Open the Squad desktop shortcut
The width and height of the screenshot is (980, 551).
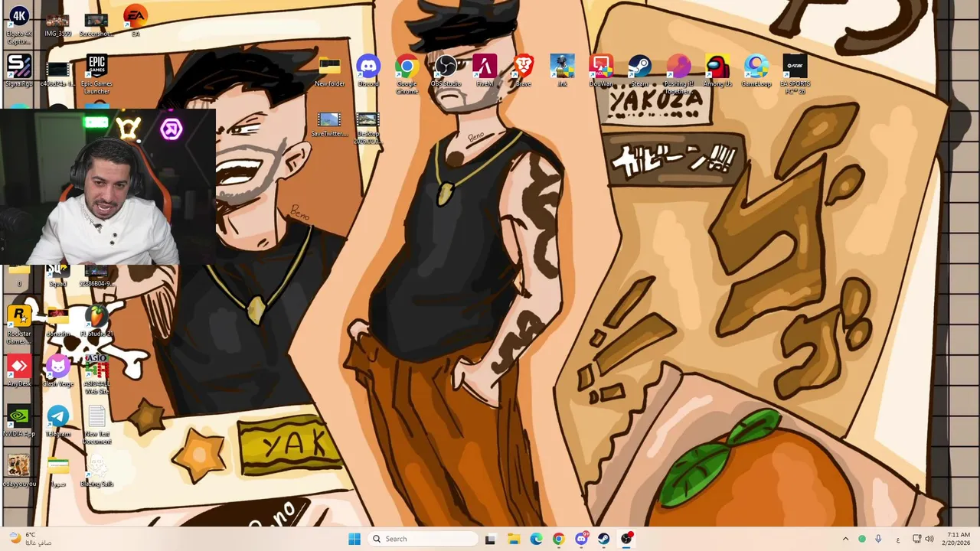(58, 275)
